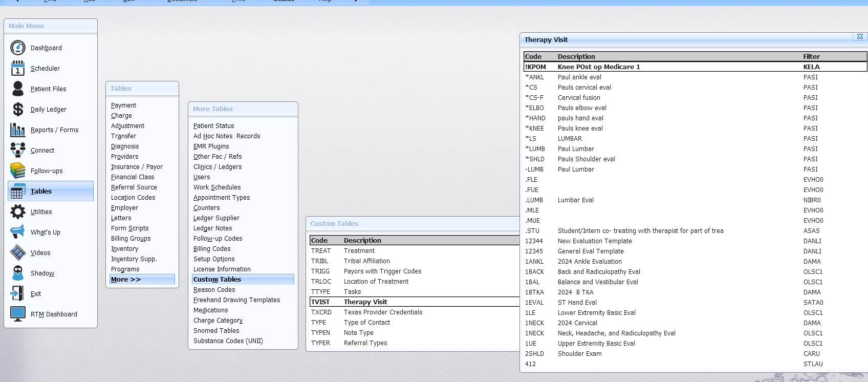Select .LUMB Lumbar Eval row
This screenshot has height=382, width=868.
pos(696,200)
